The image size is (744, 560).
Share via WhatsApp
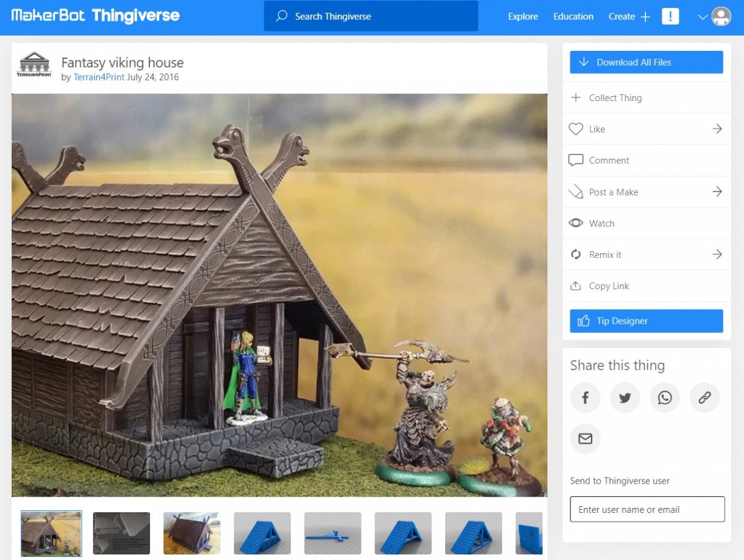click(x=664, y=398)
